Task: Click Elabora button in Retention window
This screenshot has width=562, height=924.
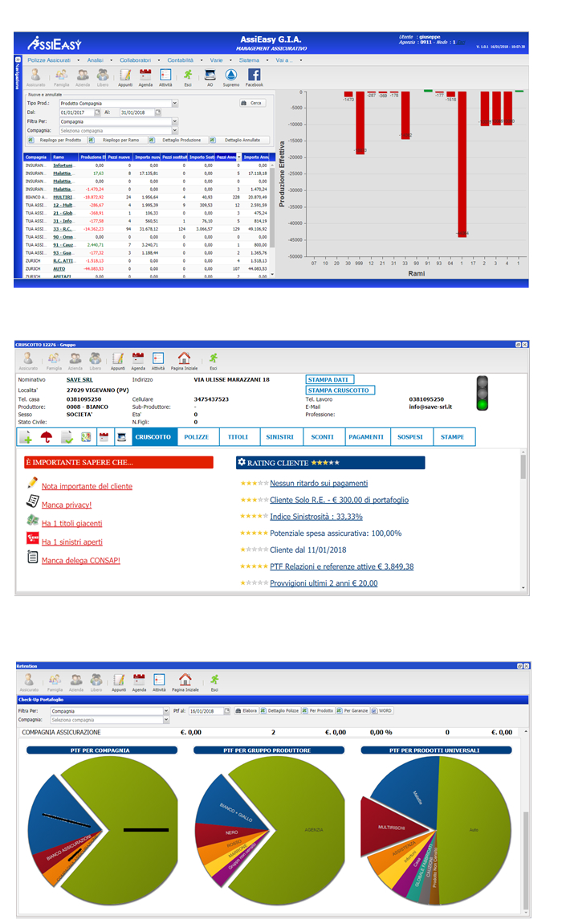Action: click(x=246, y=711)
